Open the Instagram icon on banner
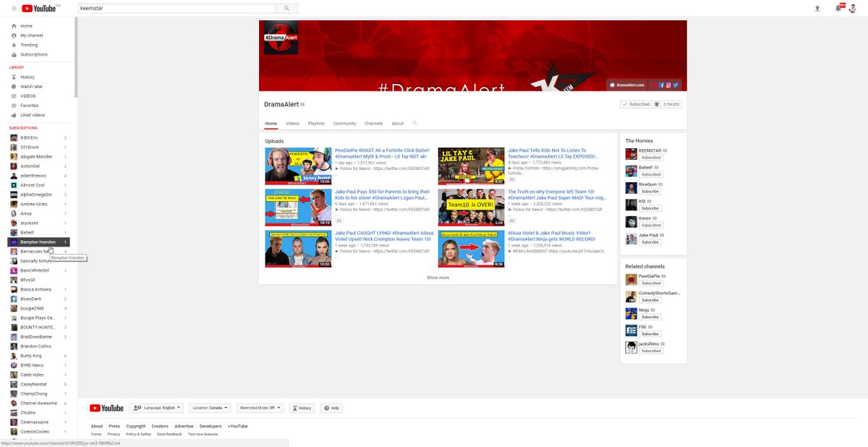The image size is (868, 447). (x=668, y=85)
